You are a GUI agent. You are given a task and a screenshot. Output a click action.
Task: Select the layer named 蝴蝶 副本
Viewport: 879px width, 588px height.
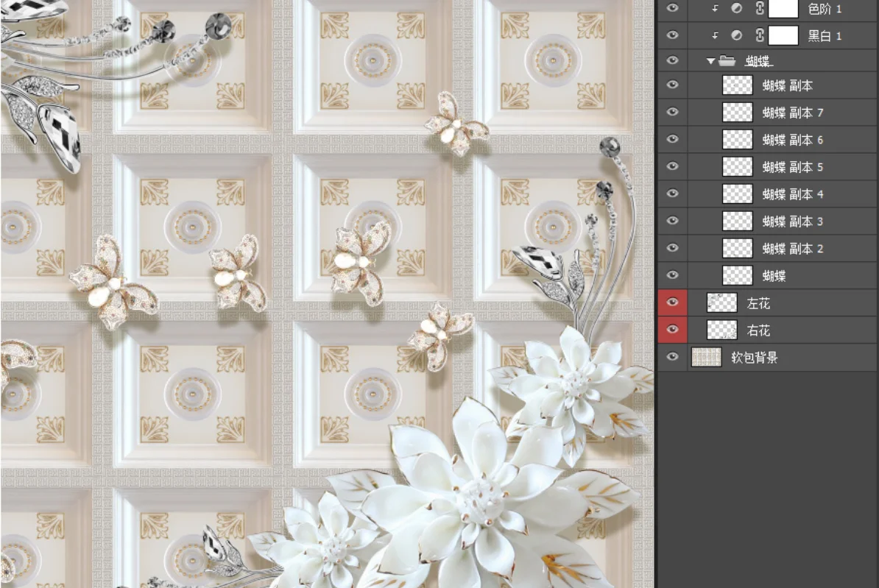click(788, 86)
